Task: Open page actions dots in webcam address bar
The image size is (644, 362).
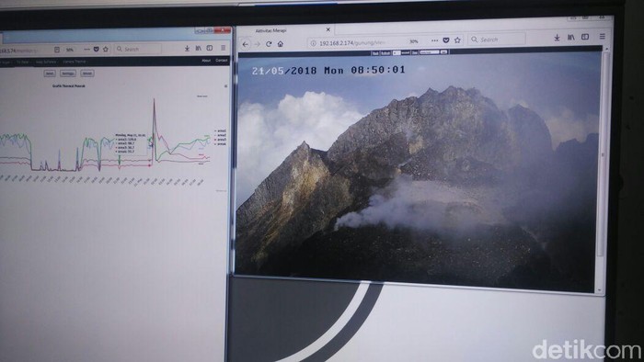Action: point(434,40)
